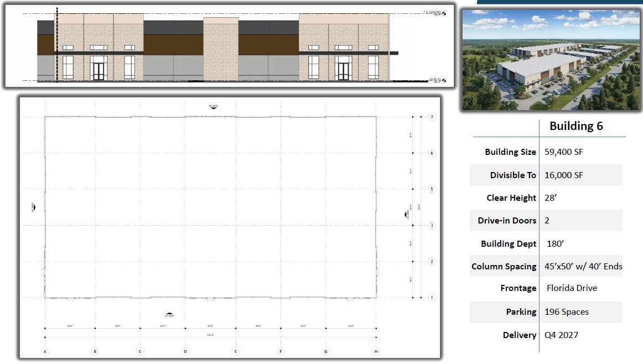This screenshot has width=643, height=364.
Task: Click the north elevation triangle marker
Action: click(213, 107)
